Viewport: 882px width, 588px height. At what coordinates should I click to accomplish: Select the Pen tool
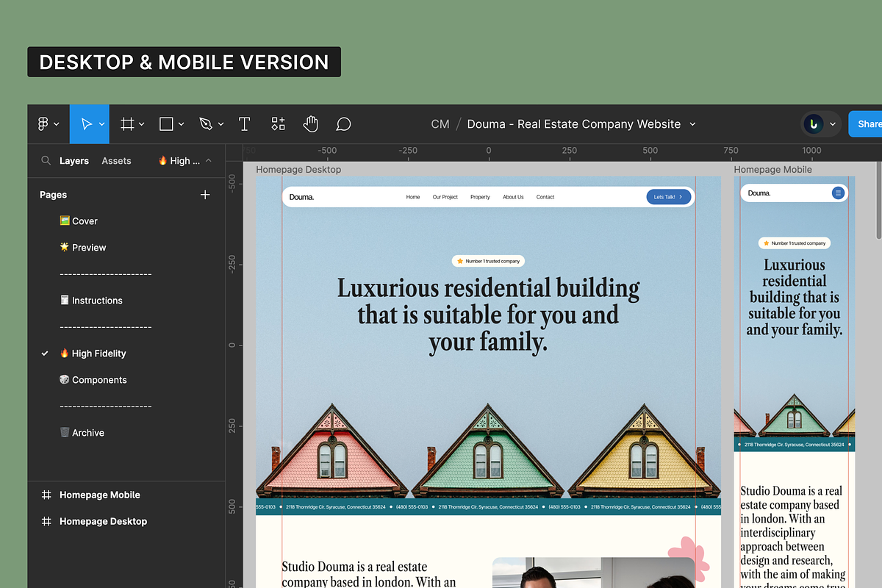[206, 124]
